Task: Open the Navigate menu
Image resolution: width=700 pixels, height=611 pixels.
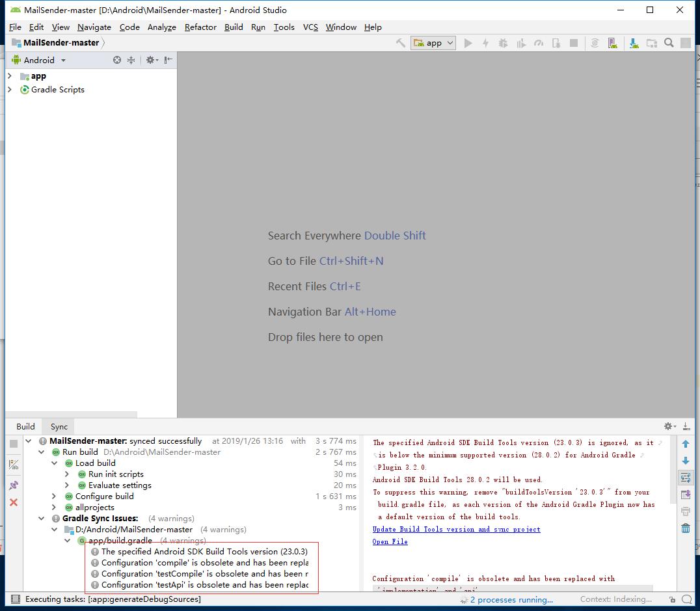Action: 94,27
